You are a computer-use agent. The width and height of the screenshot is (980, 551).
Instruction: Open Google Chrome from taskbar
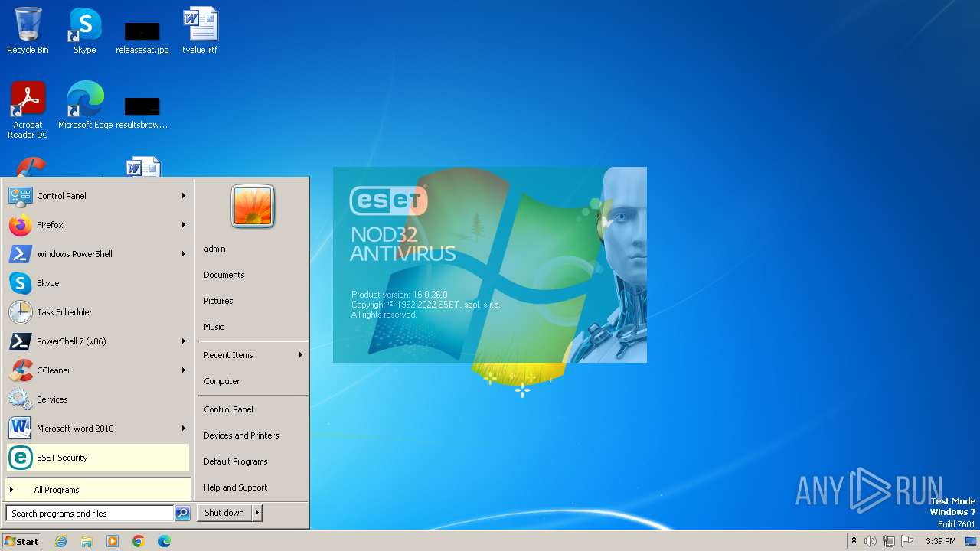tap(139, 541)
